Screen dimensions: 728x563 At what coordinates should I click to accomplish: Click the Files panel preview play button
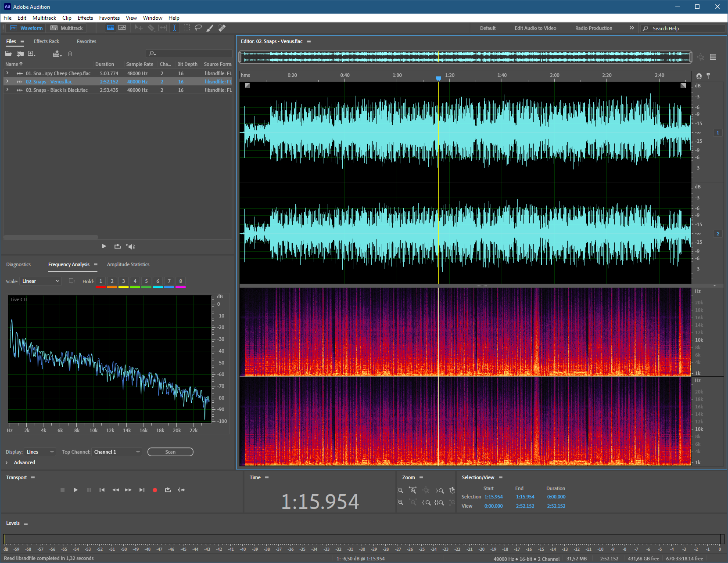pos(104,246)
